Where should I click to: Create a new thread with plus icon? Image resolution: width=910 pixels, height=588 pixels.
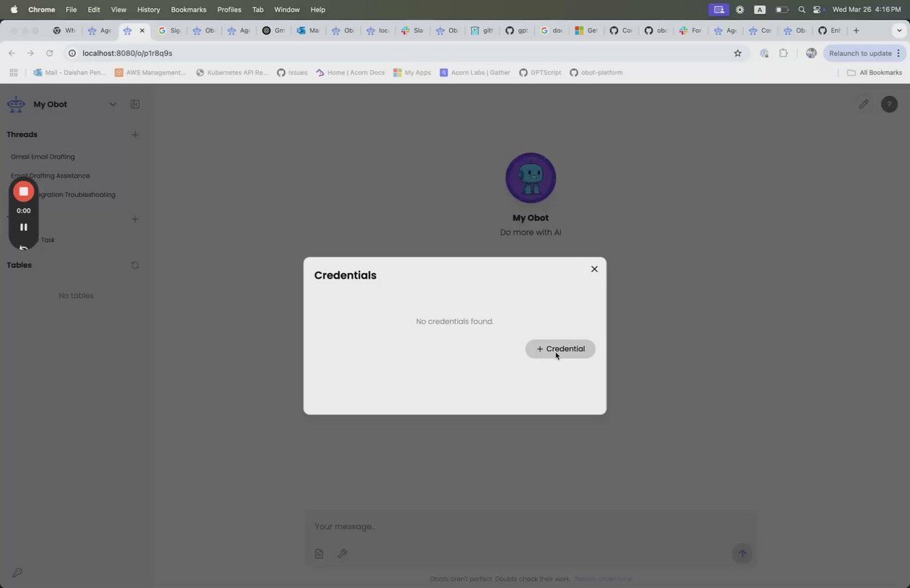(x=135, y=134)
